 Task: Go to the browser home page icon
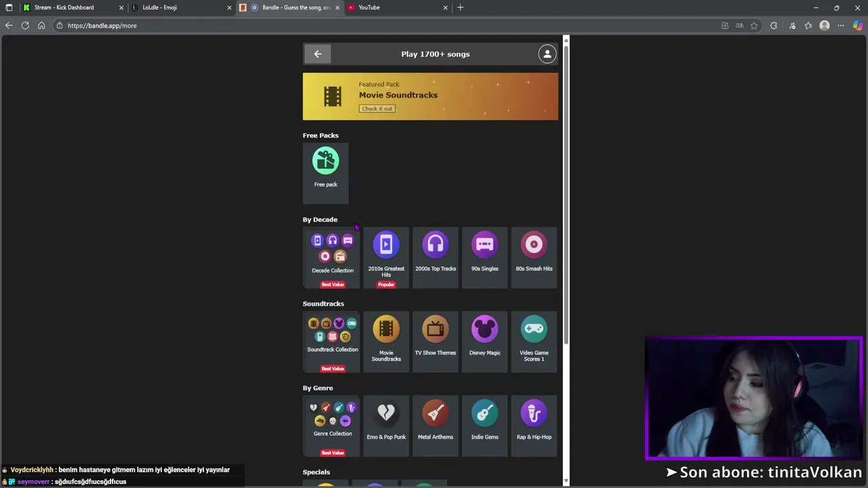click(41, 26)
